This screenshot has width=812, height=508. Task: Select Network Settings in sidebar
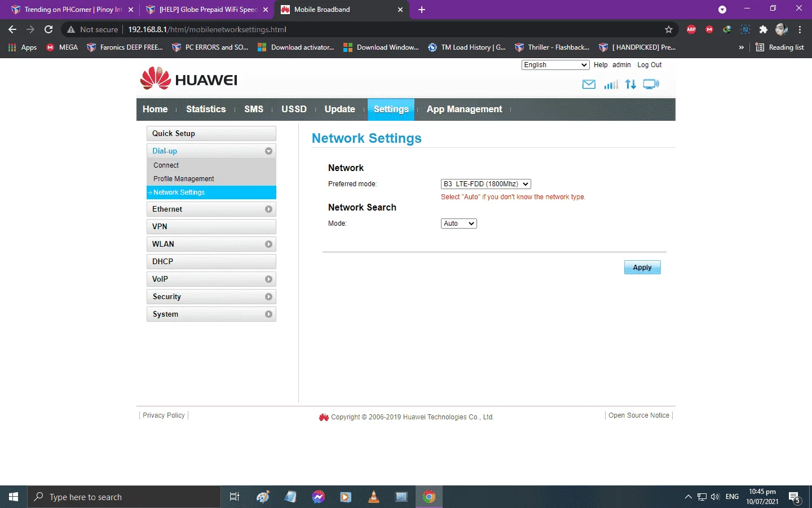coord(211,192)
